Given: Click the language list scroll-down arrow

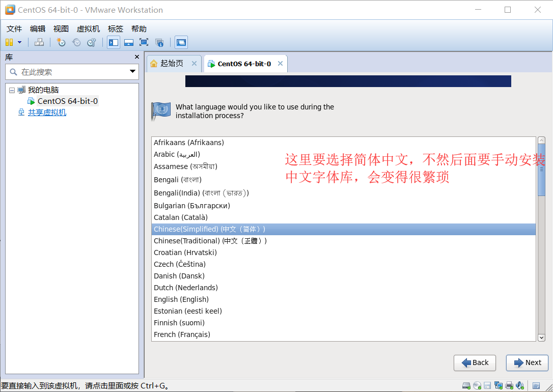Looking at the screenshot, I should click(x=541, y=338).
